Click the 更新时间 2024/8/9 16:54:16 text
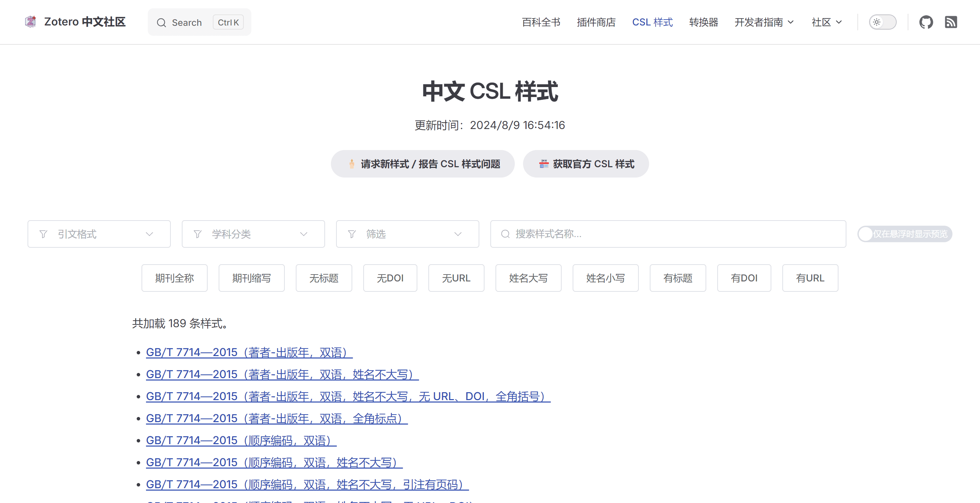The width and height of the screenshot is (980, 503). coord(490,125)
